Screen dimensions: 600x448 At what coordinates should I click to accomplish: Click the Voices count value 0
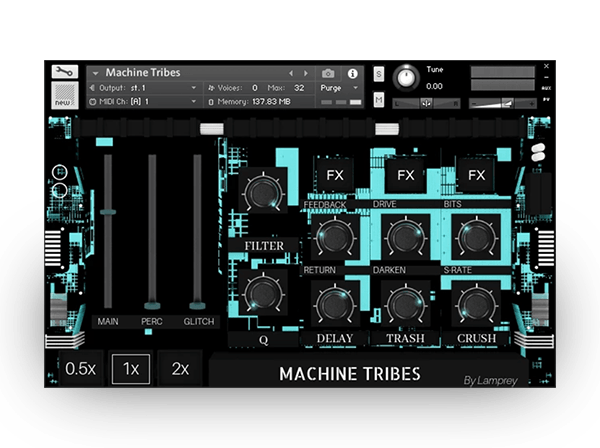tap(255, 88)
